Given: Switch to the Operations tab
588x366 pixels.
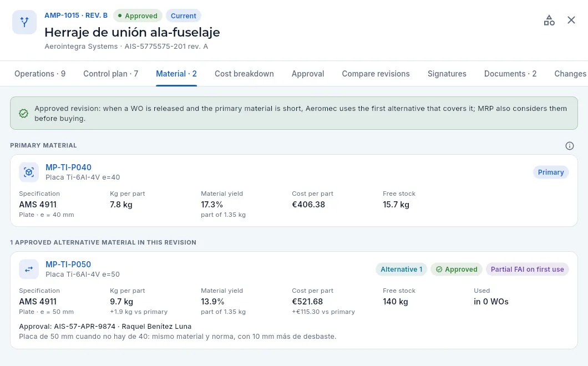Looking at the screenshot, I should point(40,74).
